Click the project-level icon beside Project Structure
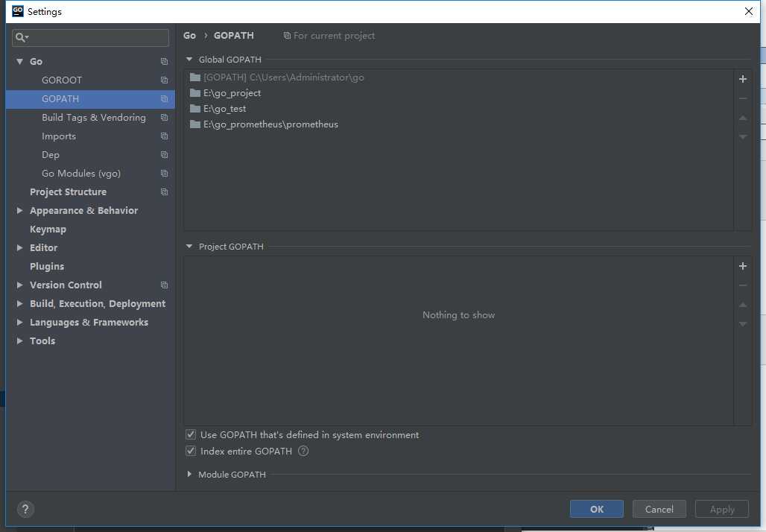766x532 pixels. (x=164, y=192)
